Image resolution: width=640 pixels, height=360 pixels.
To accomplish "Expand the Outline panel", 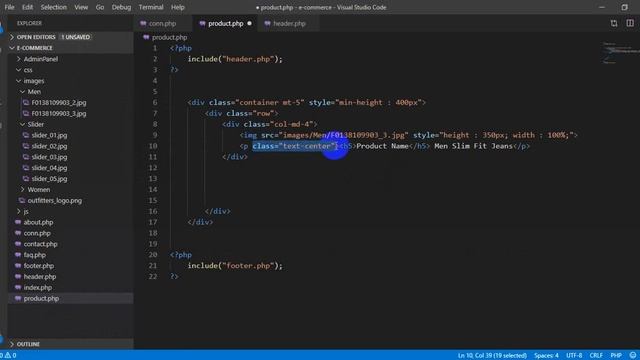I will 28,344.
